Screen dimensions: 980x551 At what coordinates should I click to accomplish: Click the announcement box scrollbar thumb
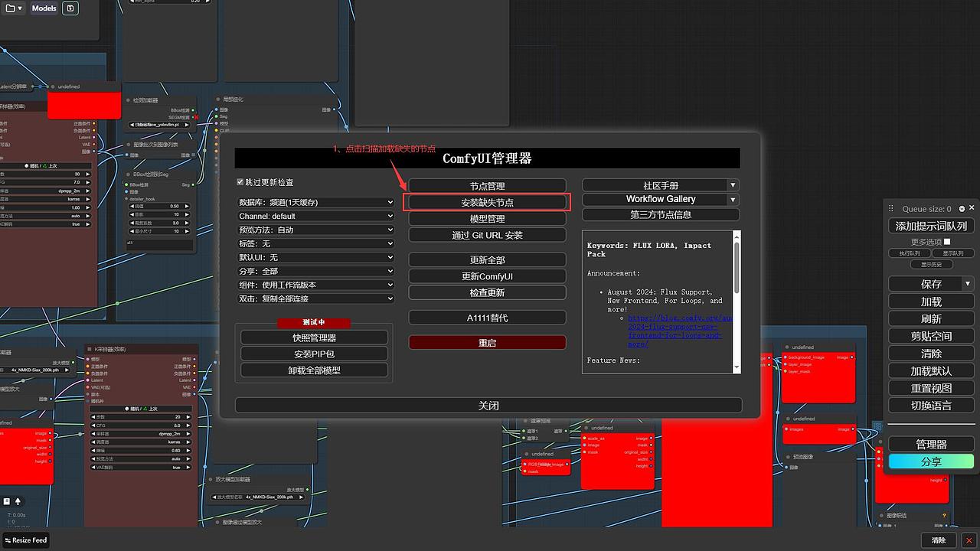click(737, 267)
